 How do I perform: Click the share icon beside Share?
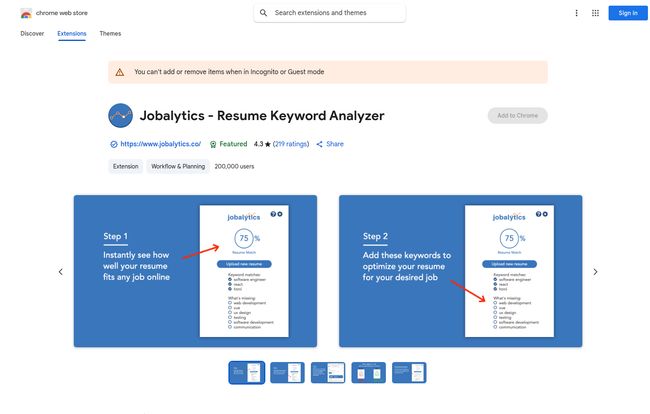click(319, 144)
